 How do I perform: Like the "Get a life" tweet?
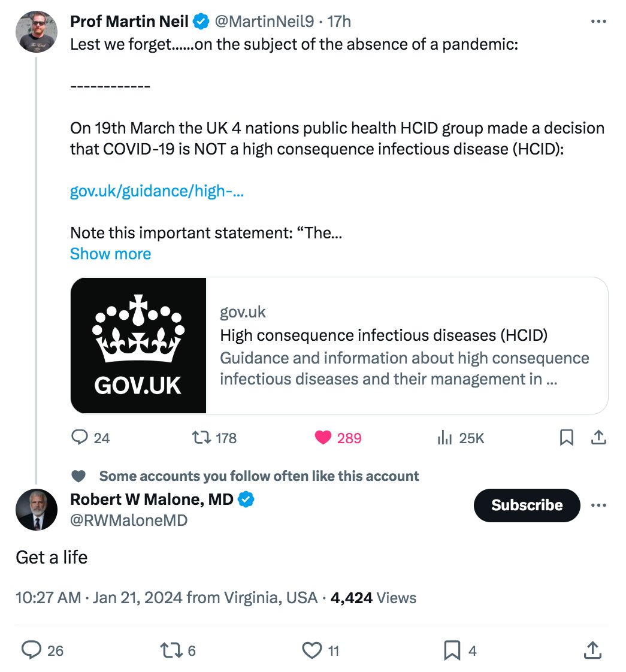pyautogui.click(x=320, y=650)
